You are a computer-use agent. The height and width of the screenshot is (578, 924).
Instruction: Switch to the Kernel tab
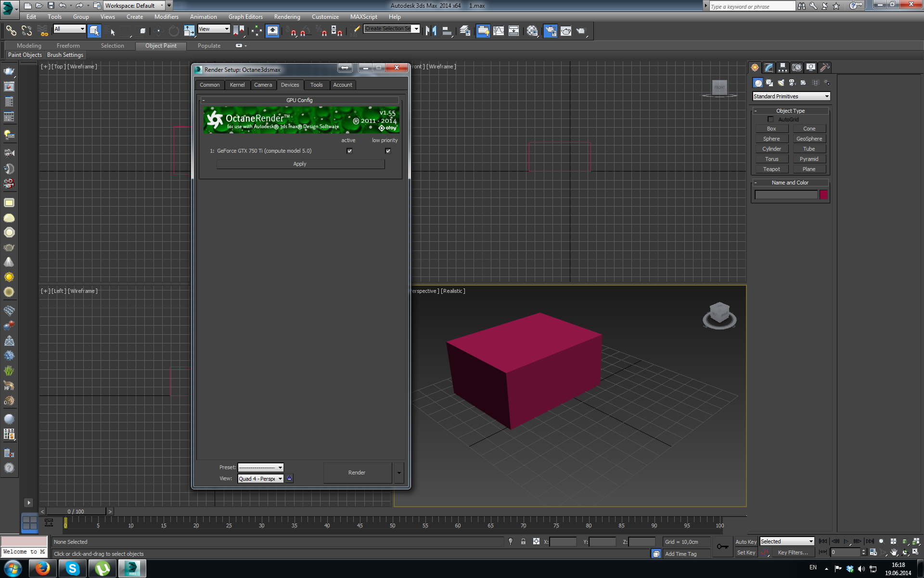coord(237,85)
